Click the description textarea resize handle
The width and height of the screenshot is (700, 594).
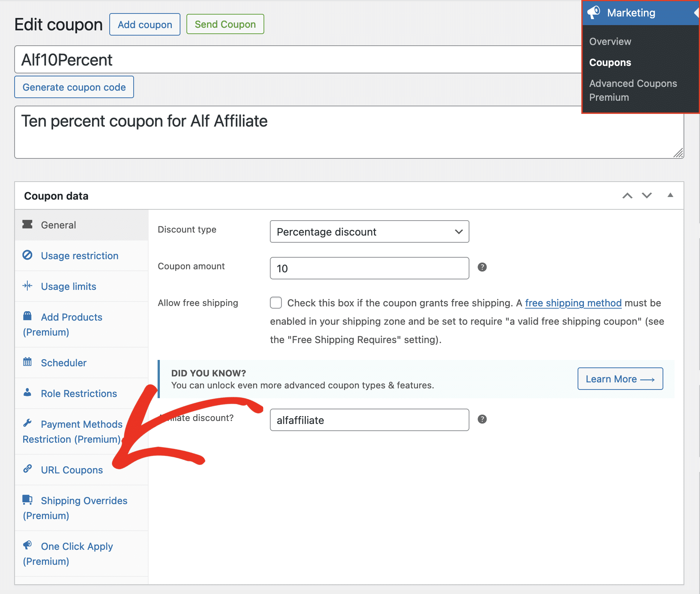(678, 153)
